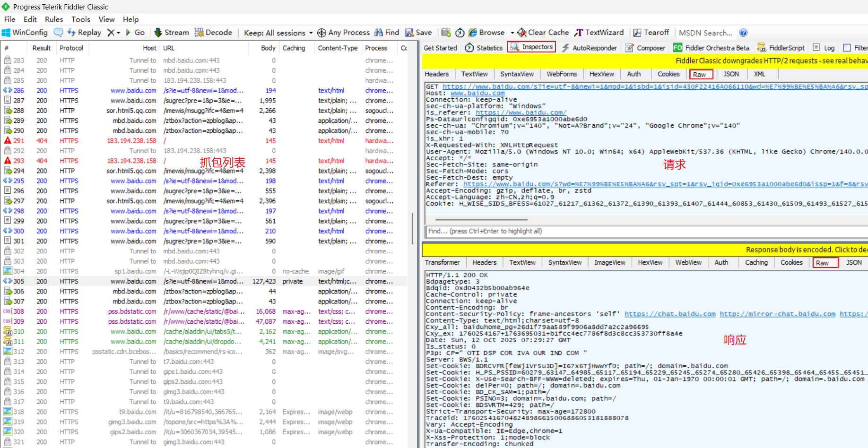Switch to the Statistics tab

[484, 48]
